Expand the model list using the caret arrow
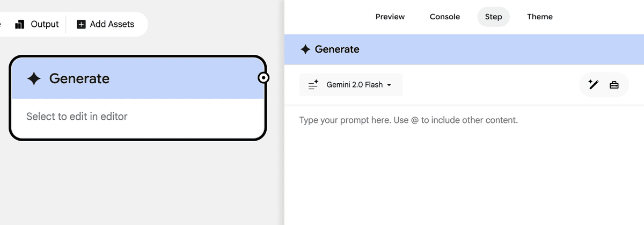Viewport: 644px width, 225px height. point(389,85)
